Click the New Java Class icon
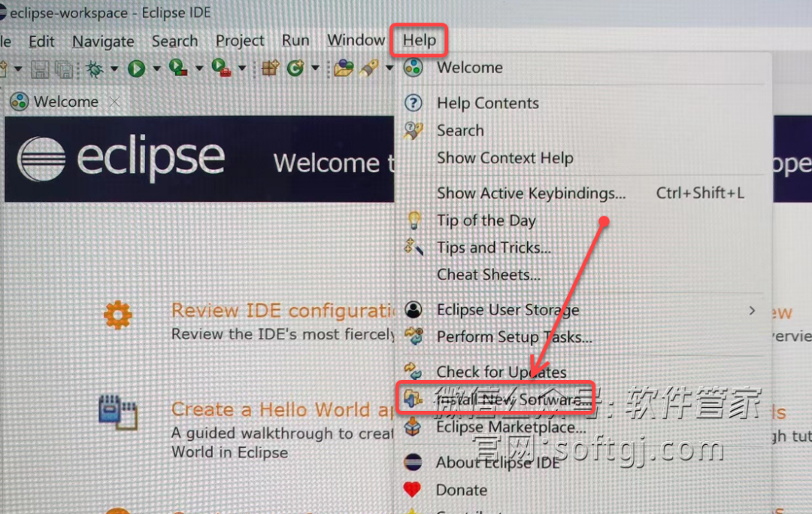This screenshot has width=812, height=514. pos(295,68)
